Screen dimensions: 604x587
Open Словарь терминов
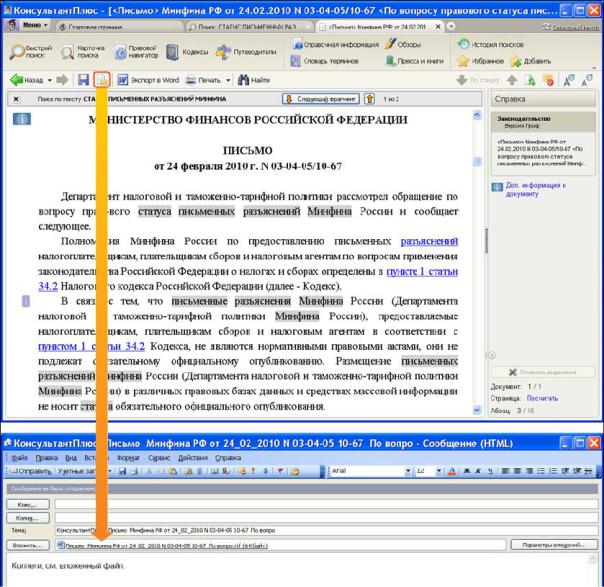click(325, 61)
